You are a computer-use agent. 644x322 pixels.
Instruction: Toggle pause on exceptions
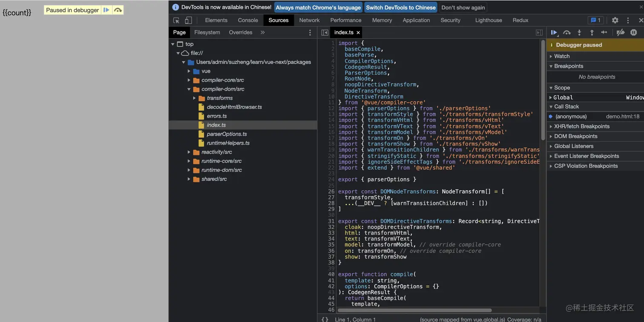coord(634,32)
